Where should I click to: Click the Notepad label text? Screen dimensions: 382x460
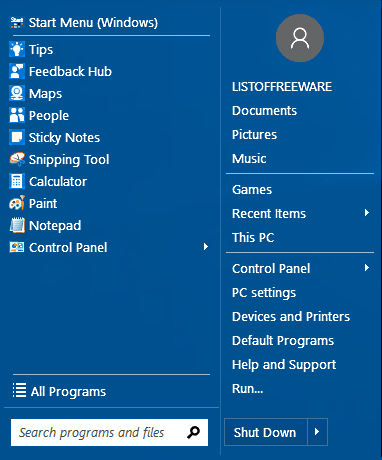(55, 226)
